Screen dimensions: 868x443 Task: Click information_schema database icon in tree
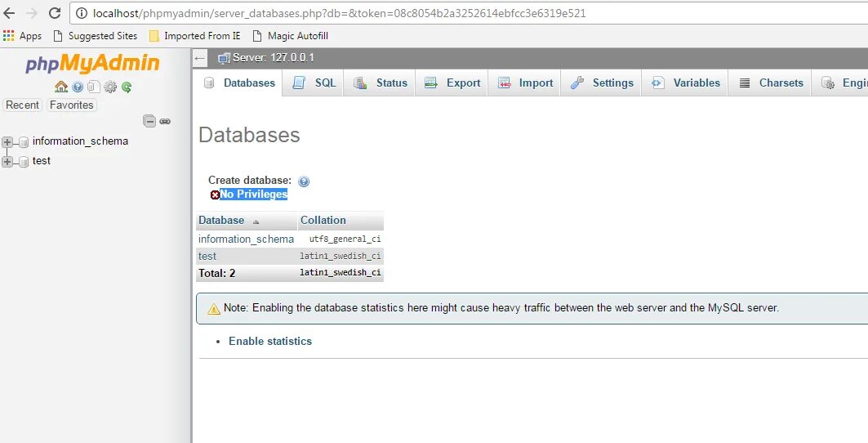[x=23, y=142]
